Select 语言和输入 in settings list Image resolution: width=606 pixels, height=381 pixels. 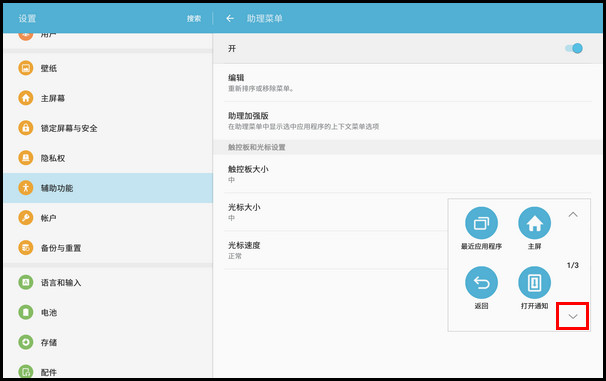108,282
